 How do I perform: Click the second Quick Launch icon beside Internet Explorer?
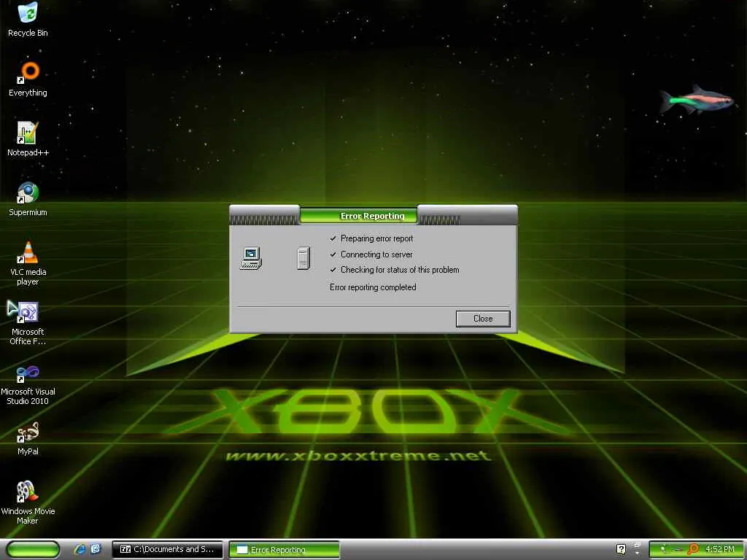[96, 549]
